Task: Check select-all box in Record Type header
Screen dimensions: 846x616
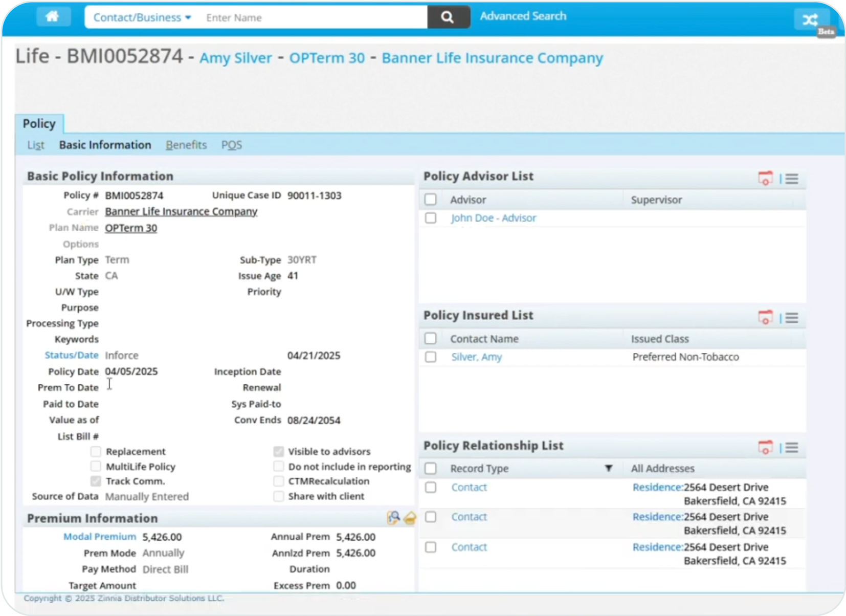Action: coord(431,468)
